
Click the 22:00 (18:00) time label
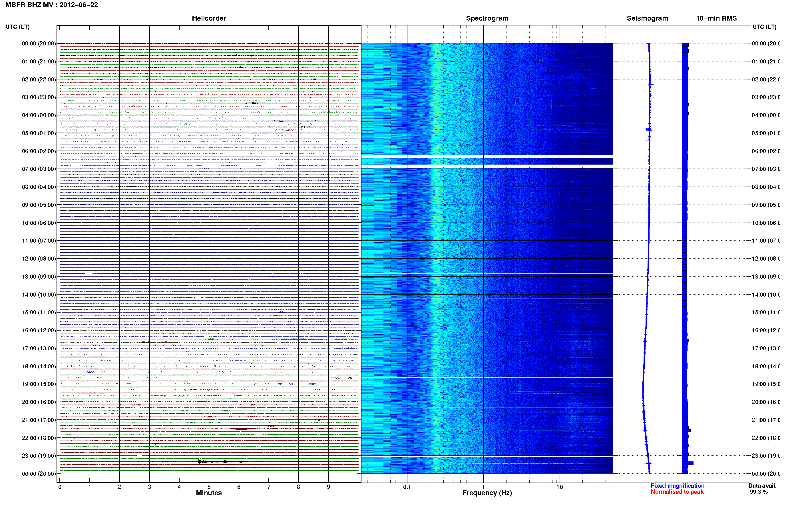pyautogui.click(x=39, y=438)
